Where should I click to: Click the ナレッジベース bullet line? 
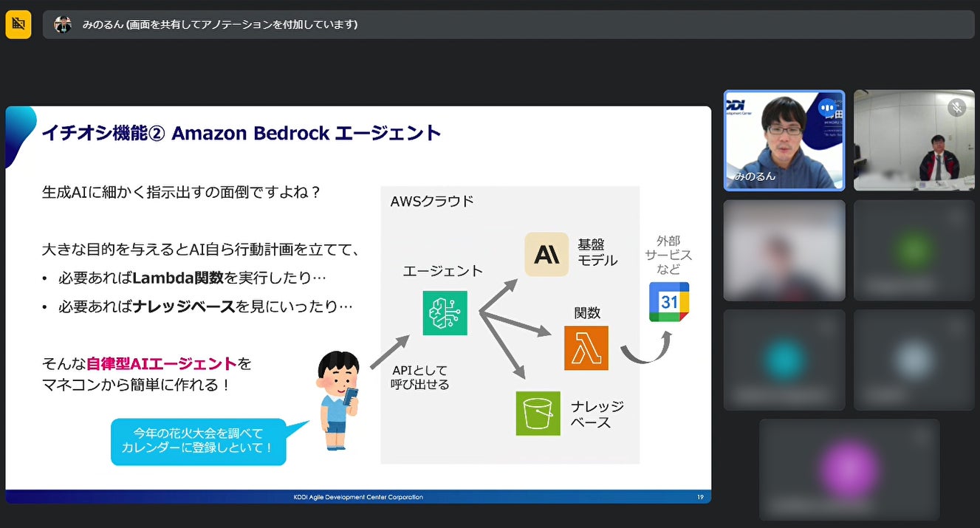198,306
